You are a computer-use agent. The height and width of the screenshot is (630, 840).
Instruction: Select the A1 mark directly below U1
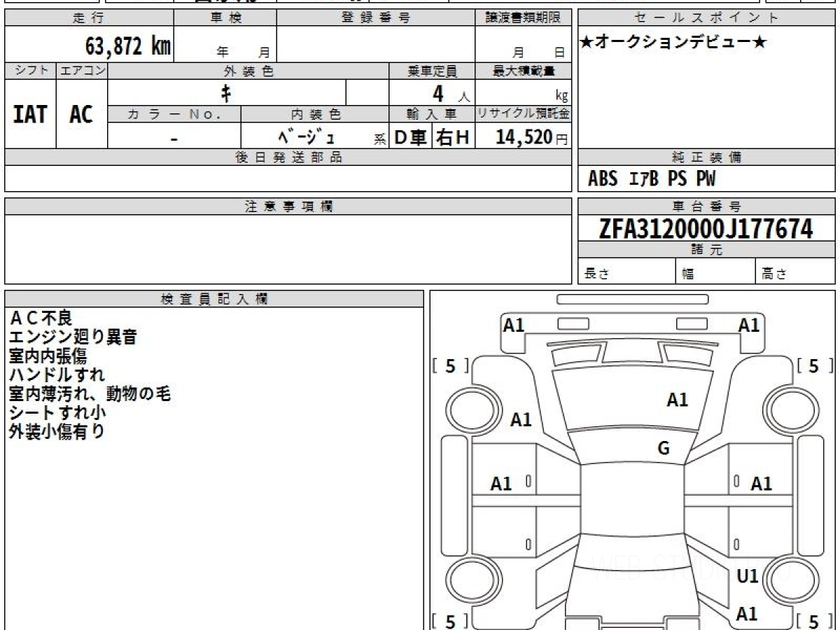(x=747, y=614)
